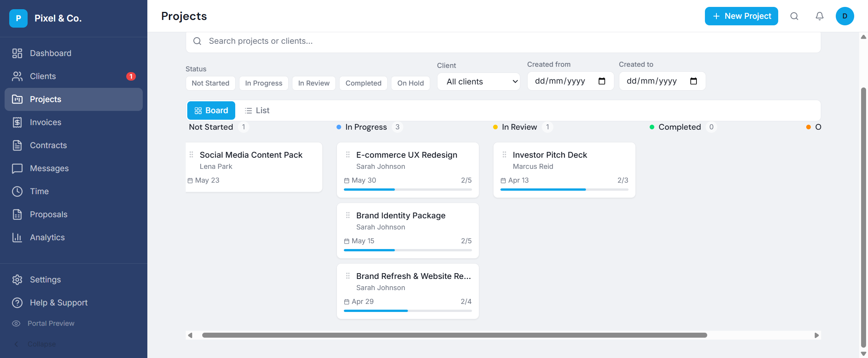Toggle the Not Started status filter
Viewport: 868px width, 358px height.
(211, 83)
